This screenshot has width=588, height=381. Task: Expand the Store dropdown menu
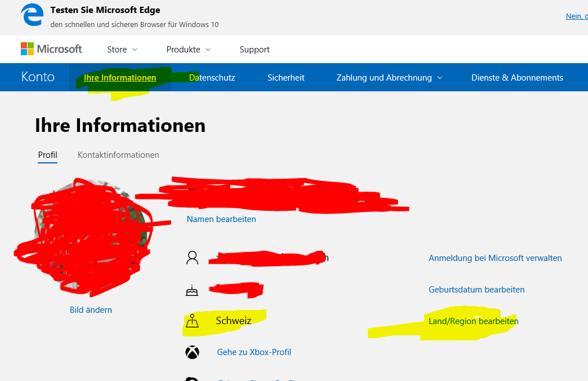click(x=122, y=50)
